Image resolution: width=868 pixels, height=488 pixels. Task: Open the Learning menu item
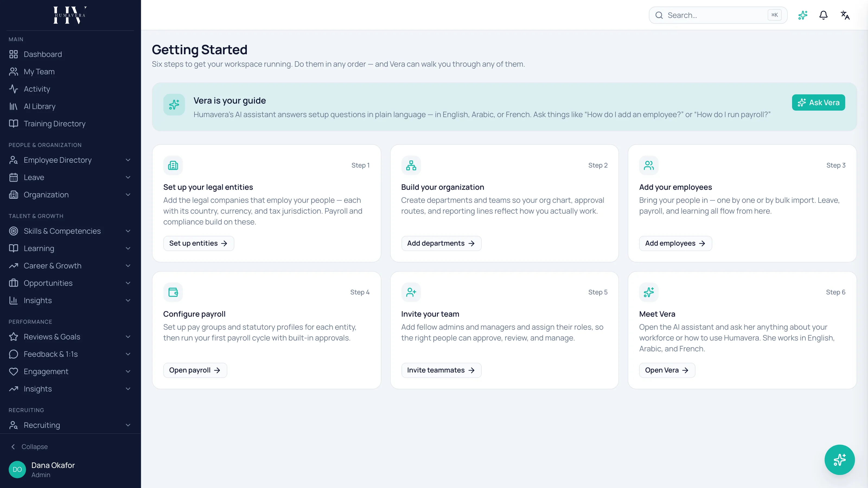pyautogui.click(x=70, y=249)
